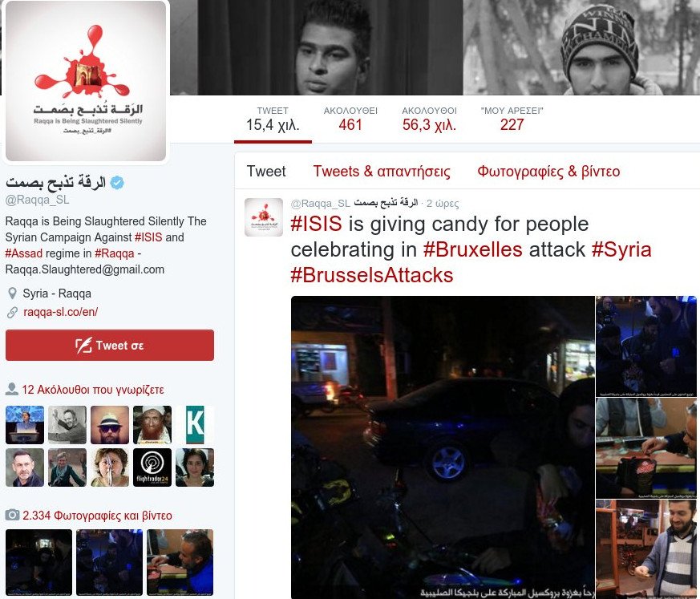Click the followers person icon
This screenshot has height=599, width=700.
click(x=11, y=389)
